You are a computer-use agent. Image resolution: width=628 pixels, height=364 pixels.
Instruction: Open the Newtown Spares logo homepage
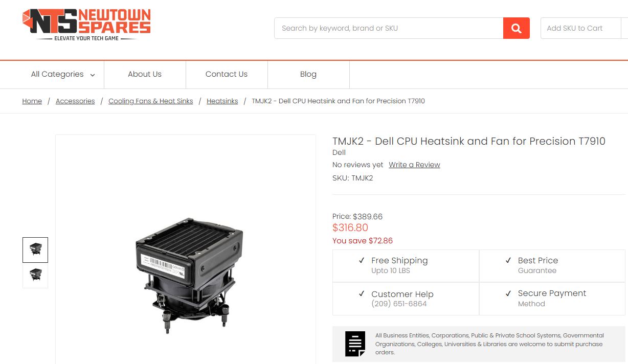pos(86,24)
